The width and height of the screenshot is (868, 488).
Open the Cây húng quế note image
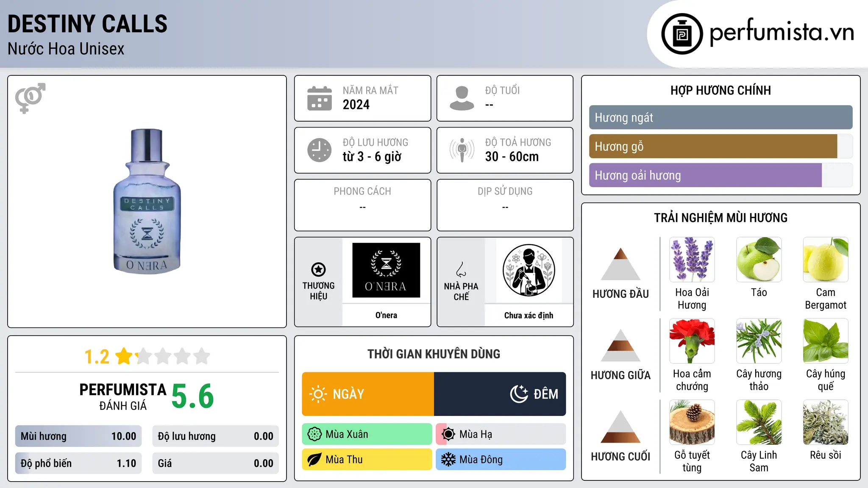tap(826, 341)
